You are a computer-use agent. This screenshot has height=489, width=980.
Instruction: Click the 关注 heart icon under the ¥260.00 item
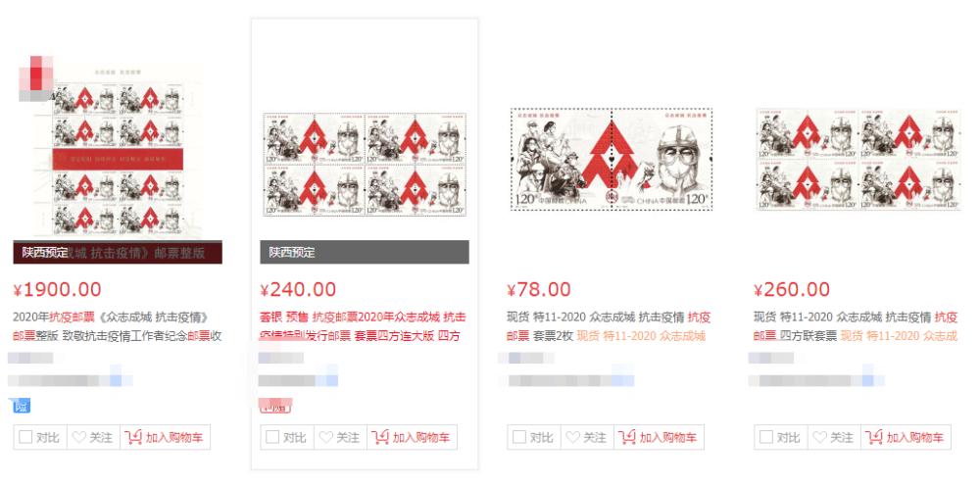click(x=819, y=437)
